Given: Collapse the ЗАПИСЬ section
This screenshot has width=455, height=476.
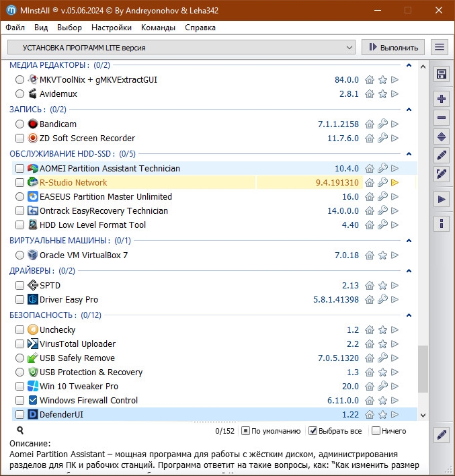Looking at the screenshot, I should pyautogui.click(x=409, y=110).
